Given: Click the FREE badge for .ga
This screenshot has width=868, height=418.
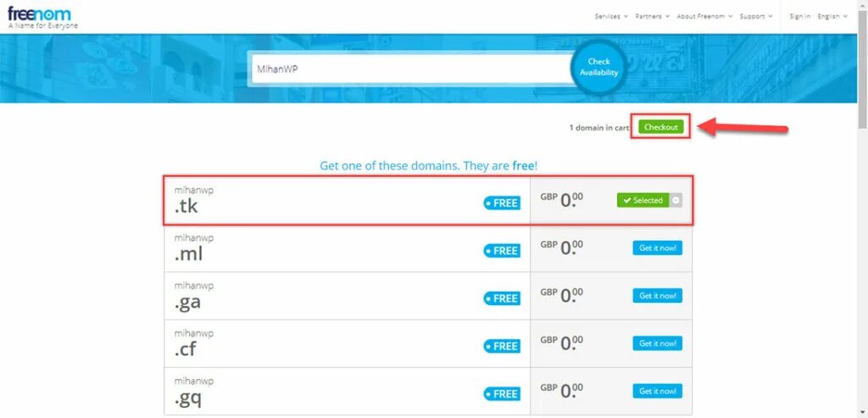Looking at the screenshot, I should [502, 298].
